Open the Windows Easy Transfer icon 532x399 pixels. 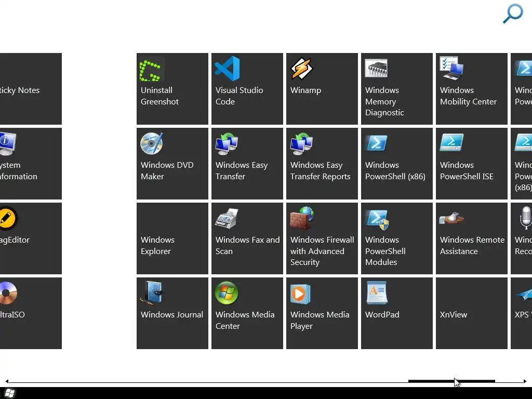tap(227, 143)
